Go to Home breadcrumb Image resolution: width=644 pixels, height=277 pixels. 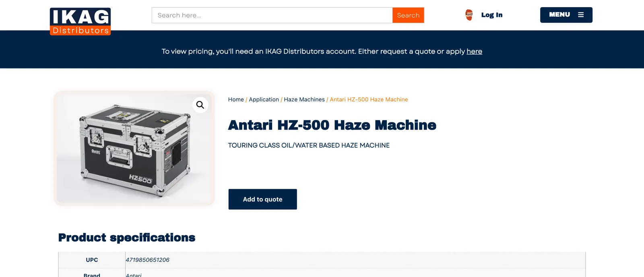pos(236,99)
